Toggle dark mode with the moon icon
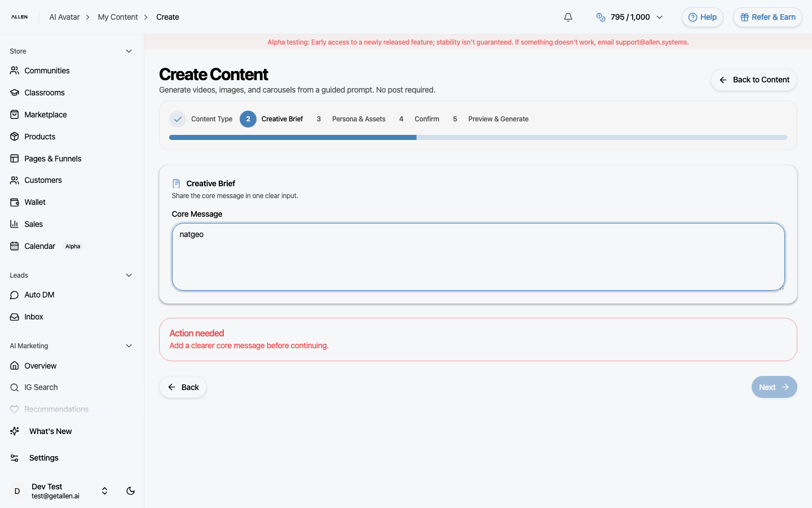This screenshot has width=812, height=508. click(130, 491)
